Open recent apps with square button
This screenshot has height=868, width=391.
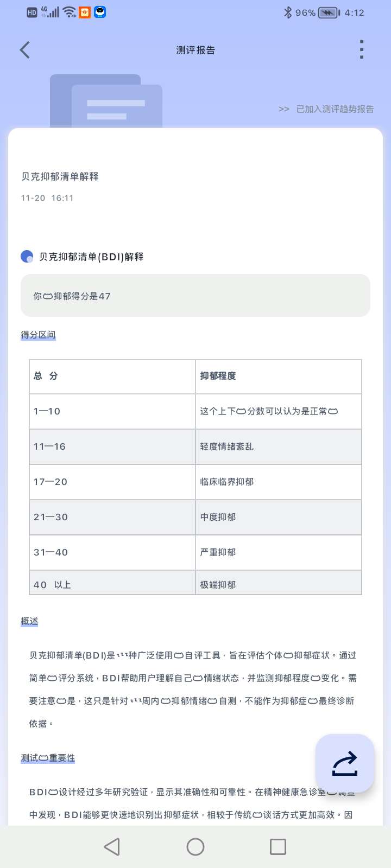[278, 847]
